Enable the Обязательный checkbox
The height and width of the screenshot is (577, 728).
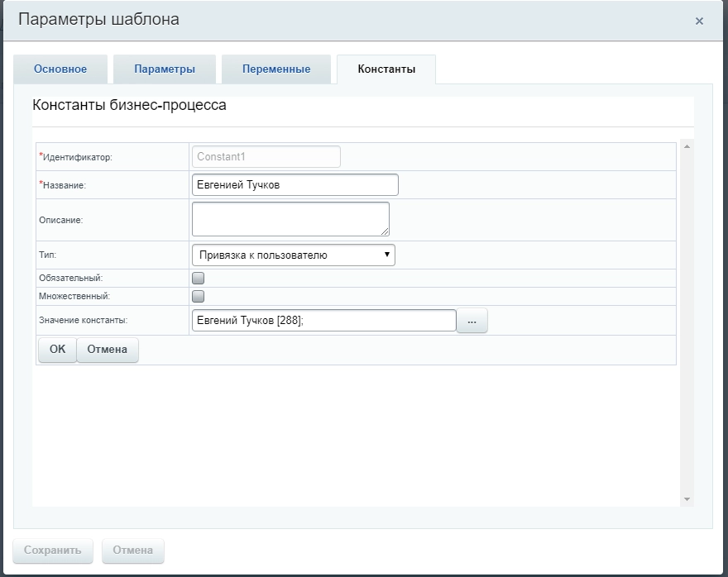point(199,279)
